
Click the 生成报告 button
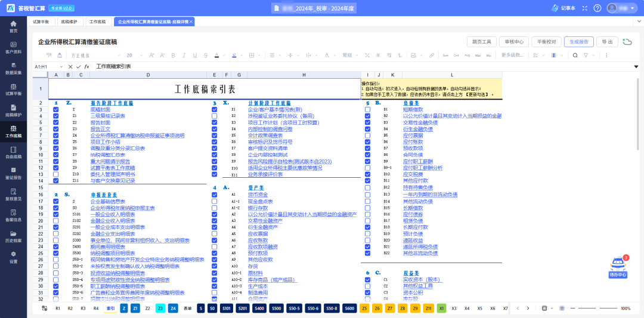click(578, 42)
